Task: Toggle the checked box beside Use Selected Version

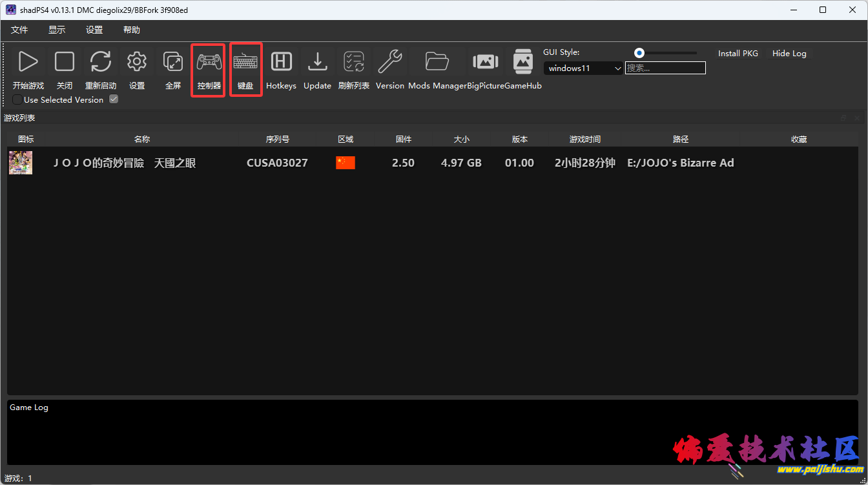Action: pos(114,99)
